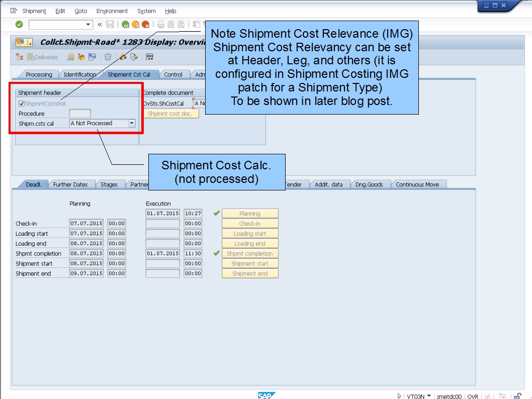The width and height of the screenshot is (532, 399).
Task: Click the transfer arrows icon in status bar
Action: [x=502, y=395]
